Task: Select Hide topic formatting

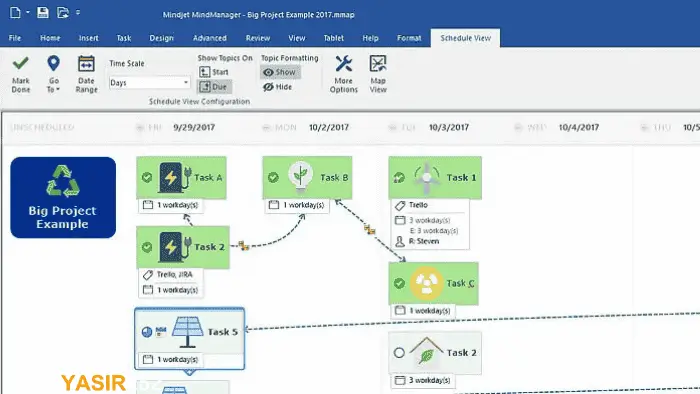Action: click(x=278, y=87)
